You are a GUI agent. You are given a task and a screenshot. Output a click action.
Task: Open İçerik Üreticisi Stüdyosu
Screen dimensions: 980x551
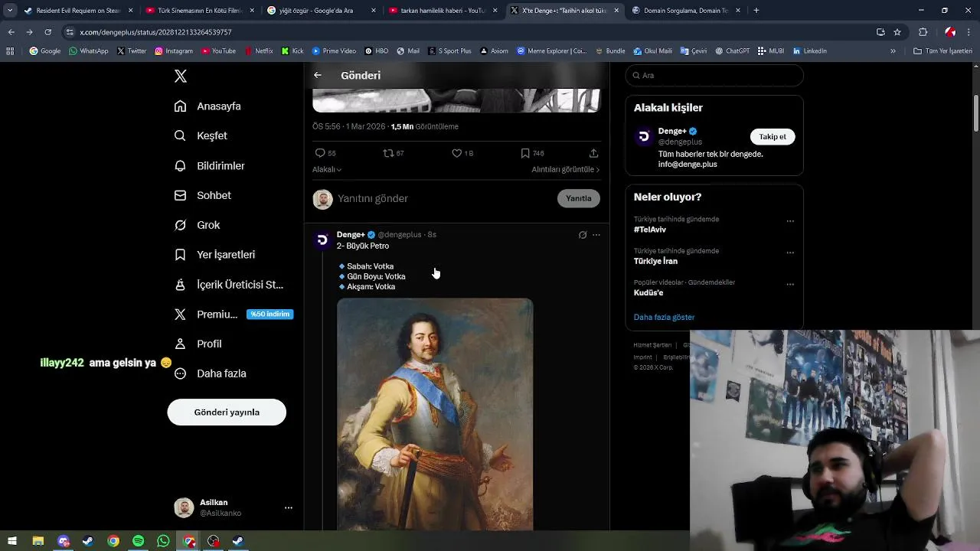point(228,285)
